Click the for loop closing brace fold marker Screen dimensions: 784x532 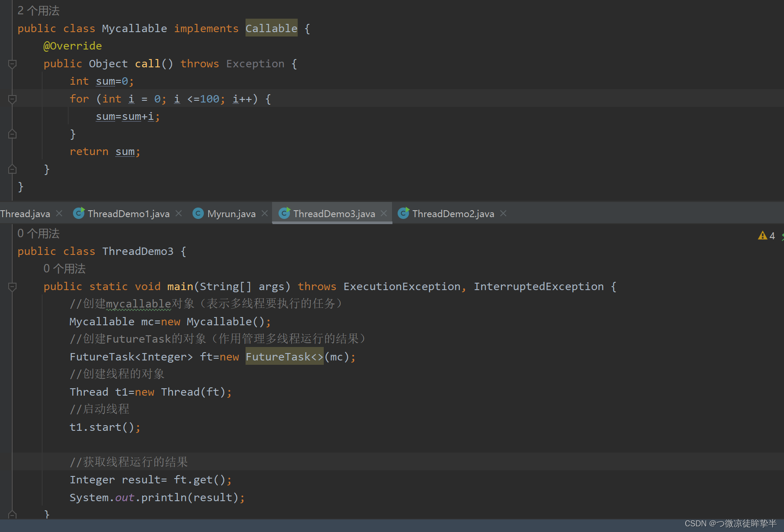[12, 134]
